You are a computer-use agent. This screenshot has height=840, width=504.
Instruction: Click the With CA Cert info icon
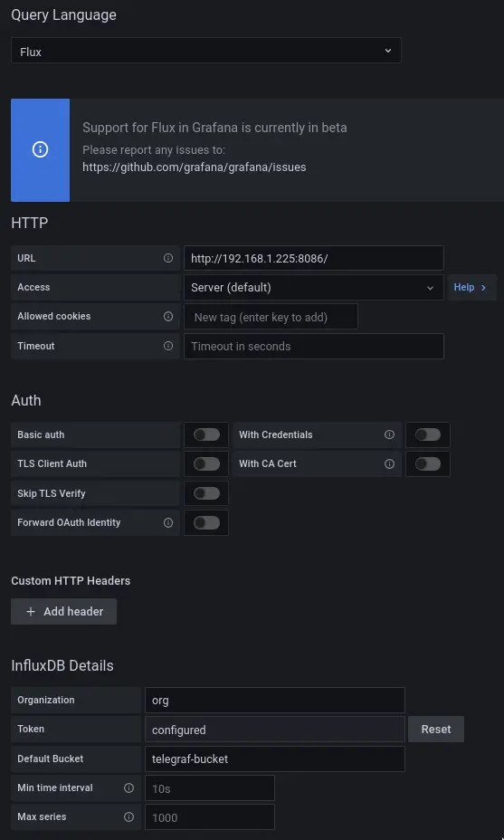tap(389, 463)
